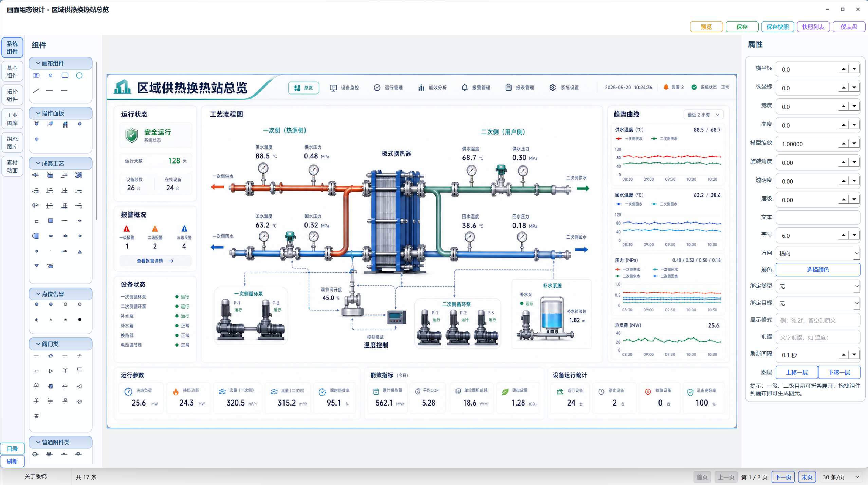Select the resistor-like icon in 管道附件类

pyautogui.click(x=50, y=454)
